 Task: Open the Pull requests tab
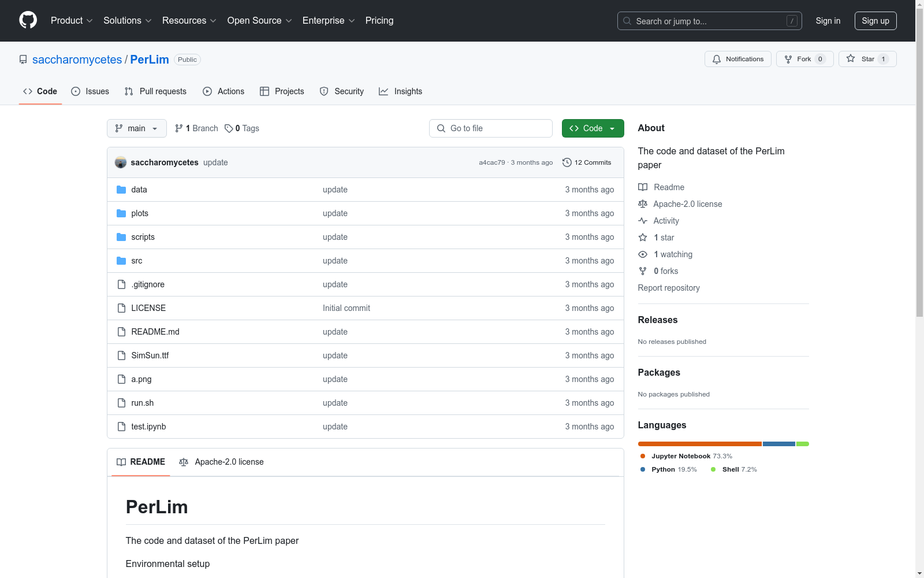click(155, 91)
